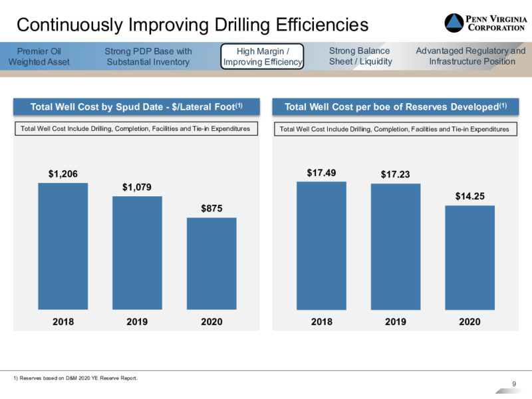Screen dimensions: 532x399
Task: Click the $1,206 value label
Action: tap(63, 174)
